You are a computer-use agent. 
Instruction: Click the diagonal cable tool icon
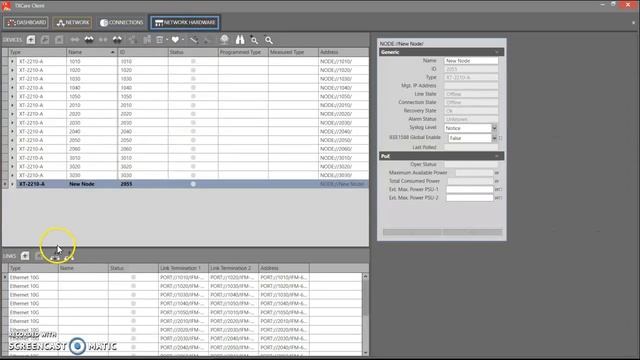click(193, 40)
